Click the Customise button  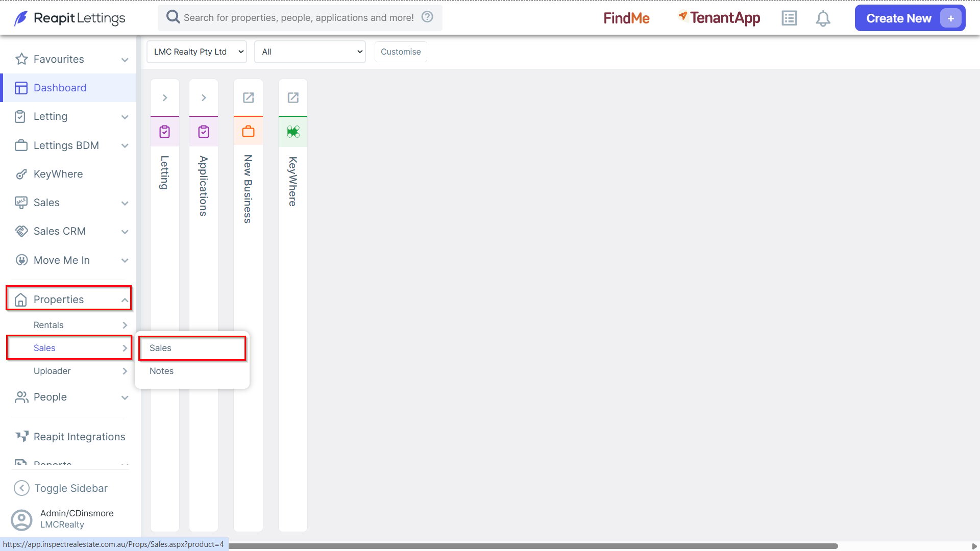pos(401,52)
